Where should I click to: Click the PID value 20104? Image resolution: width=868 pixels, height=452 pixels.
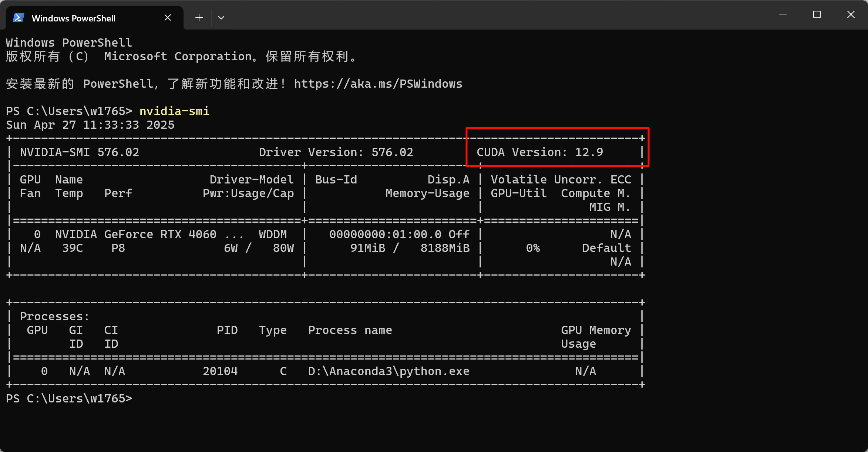pos(221,371)
